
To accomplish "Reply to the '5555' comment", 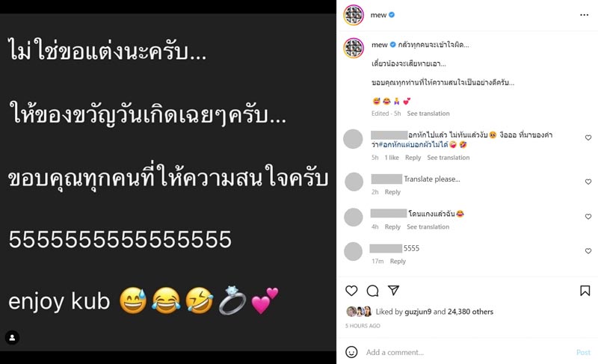I will [398, 261].
